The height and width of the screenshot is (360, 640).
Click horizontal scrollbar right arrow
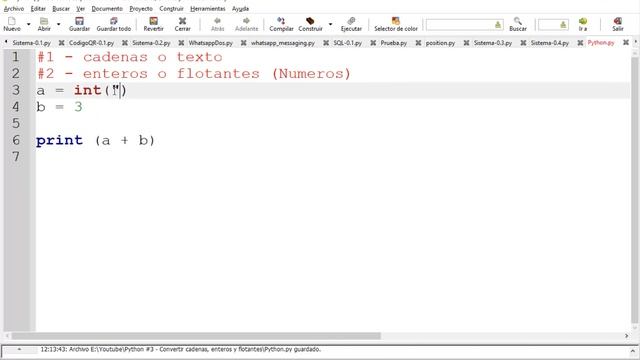pyautogui.click(x=627, y=336)
